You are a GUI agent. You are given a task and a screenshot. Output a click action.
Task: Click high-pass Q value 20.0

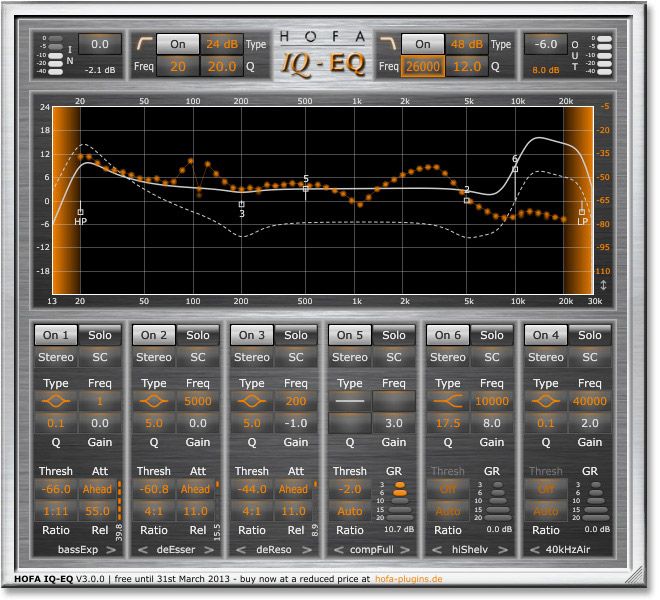222,67
